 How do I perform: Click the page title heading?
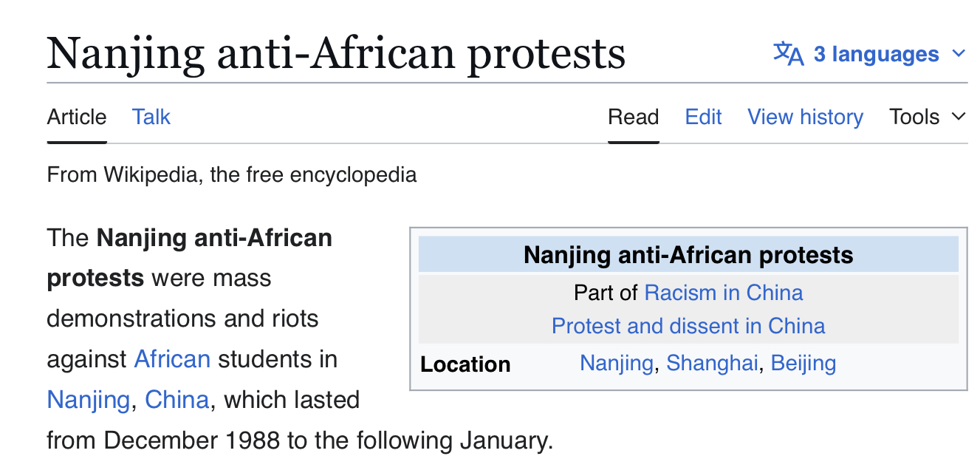point(336,53)
